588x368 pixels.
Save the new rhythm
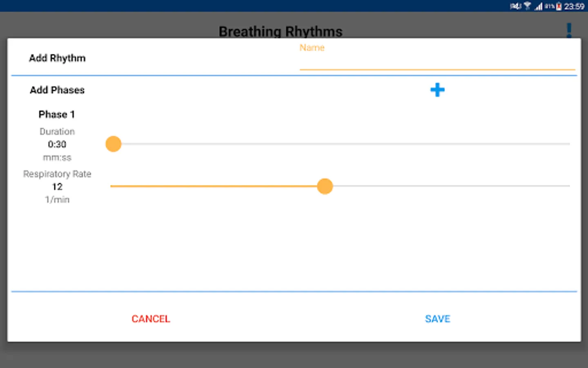click(x=437, y=319)
